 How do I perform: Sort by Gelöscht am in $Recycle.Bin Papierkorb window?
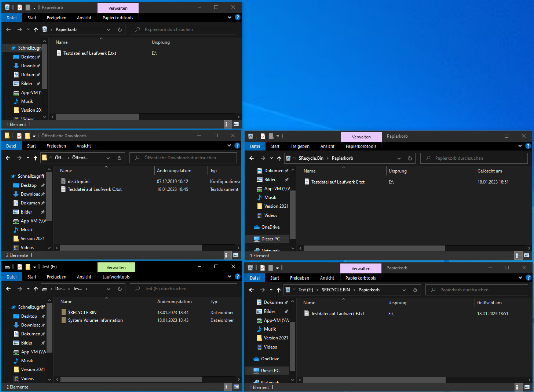(490, 171)
